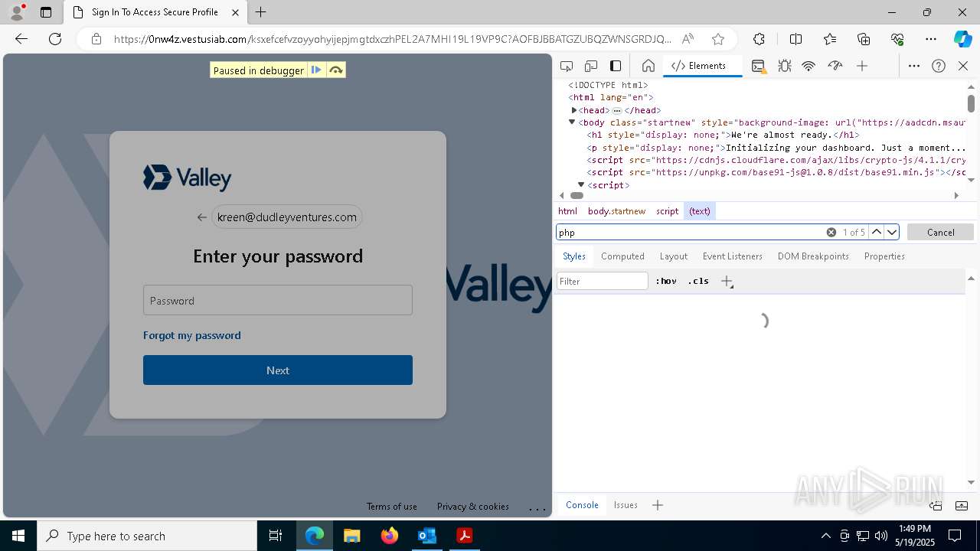Viewport: 980px width, 551px height.
Task: Open browser Collections
Action: pyautogui.click(x=864, y=39)
